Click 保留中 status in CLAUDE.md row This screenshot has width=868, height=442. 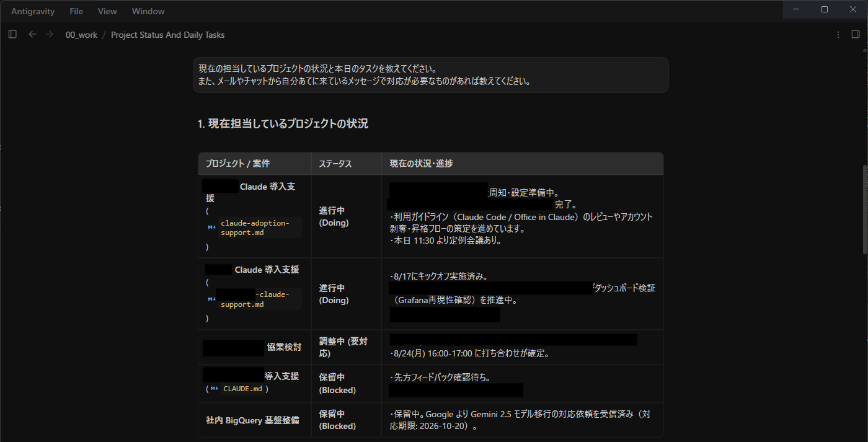click(337, 384)
